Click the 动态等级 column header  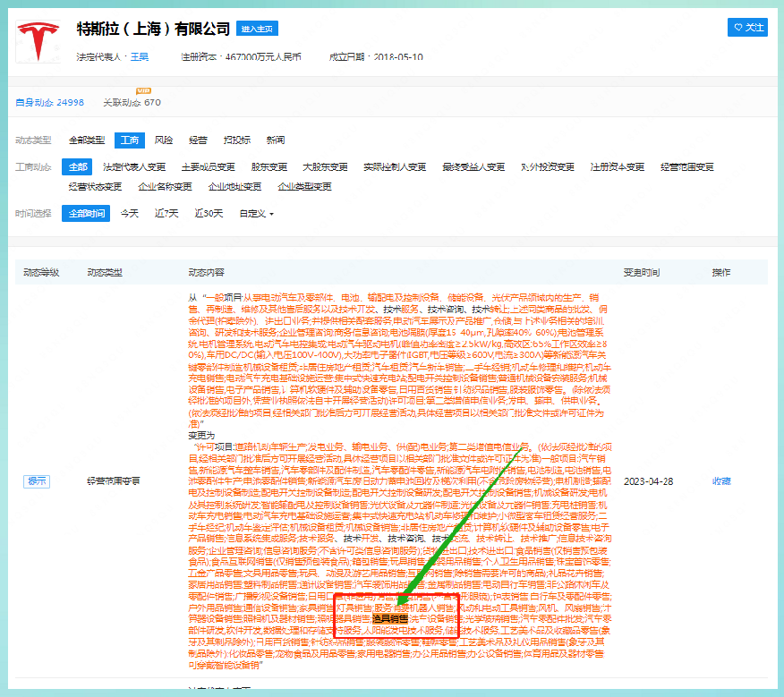point(41,273)
